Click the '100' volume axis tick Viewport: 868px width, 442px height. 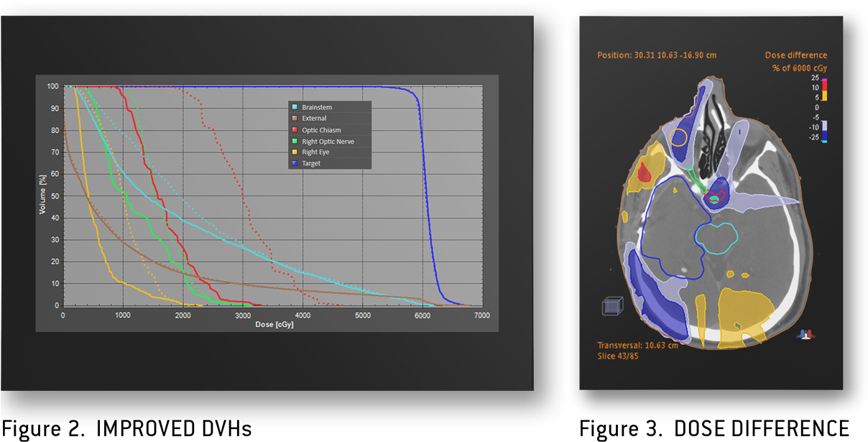coord(52,86)
